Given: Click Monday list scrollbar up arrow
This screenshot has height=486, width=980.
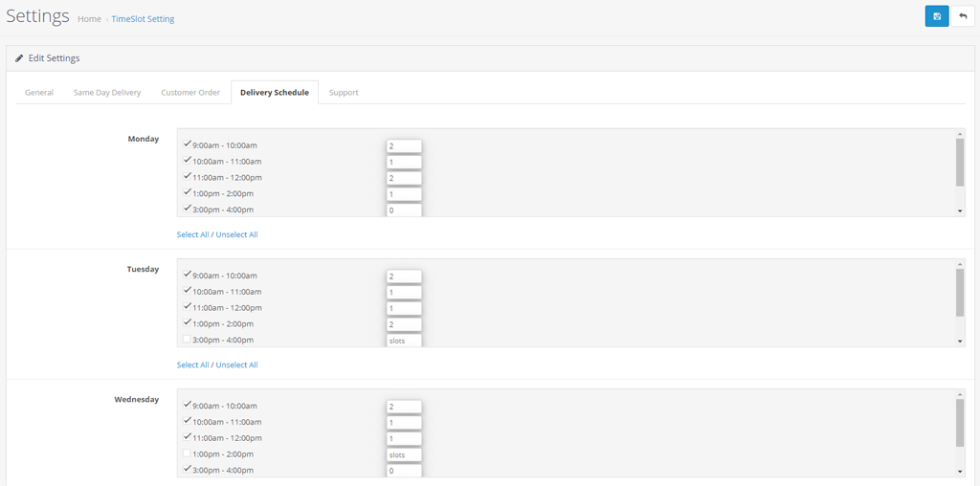Looking at the screenshot, I should point(960,134).
